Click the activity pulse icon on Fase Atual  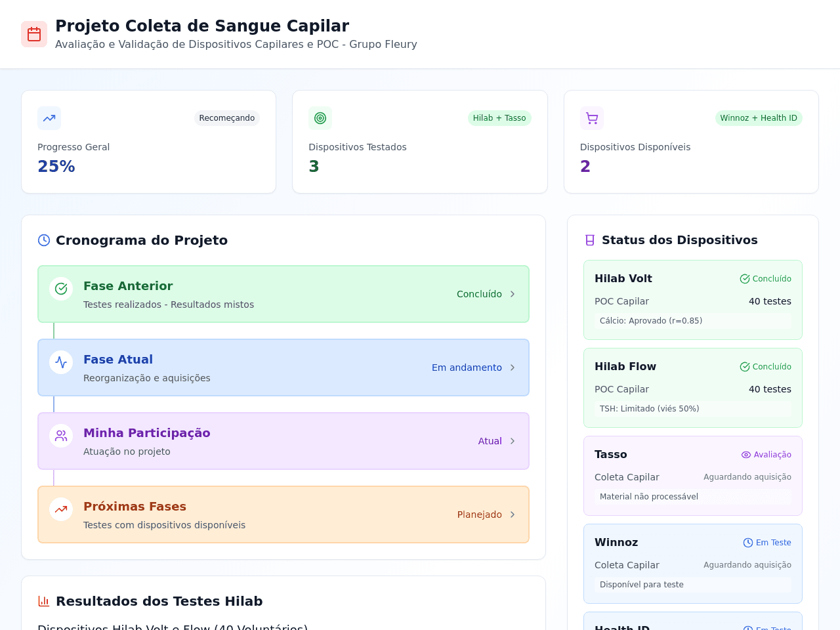point(61,362)
